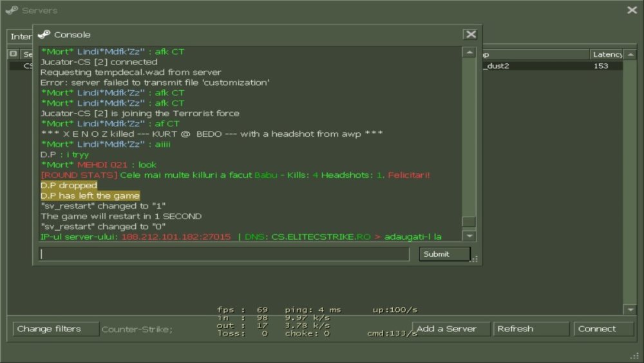Click the '*Mort* MEHDI 021 : look' line
644x363 pixels.
coord(99,165)
